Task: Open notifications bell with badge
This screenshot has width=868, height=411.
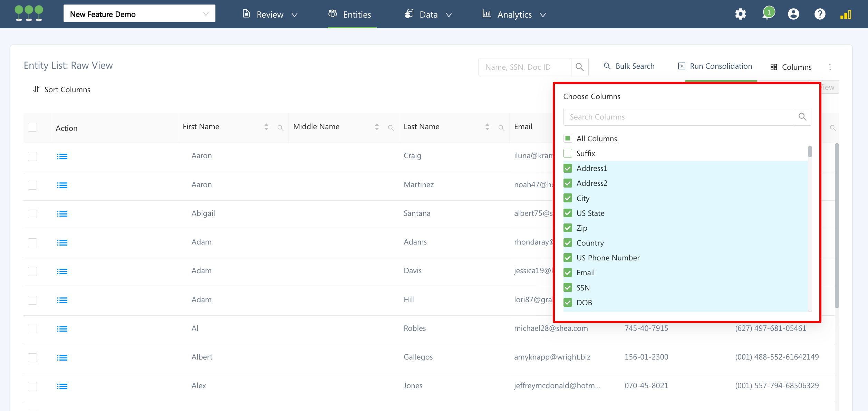Action: [768, 14]
